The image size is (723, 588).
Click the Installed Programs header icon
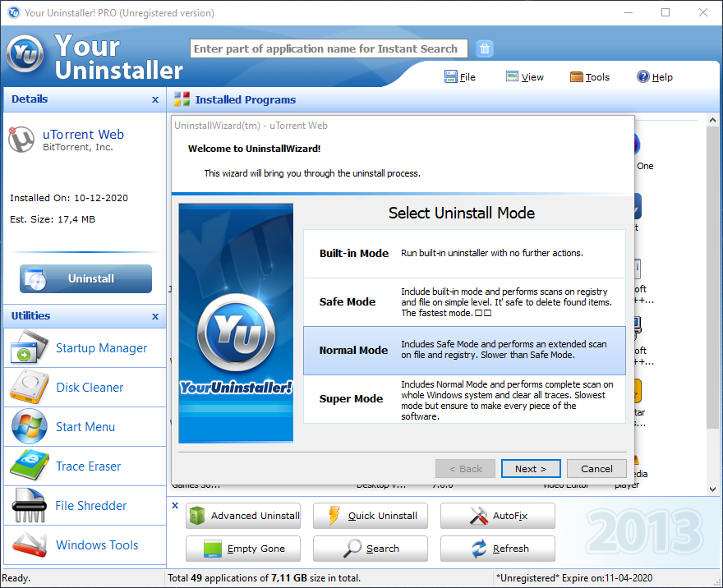pyautogui.click(x=182, y=99)
